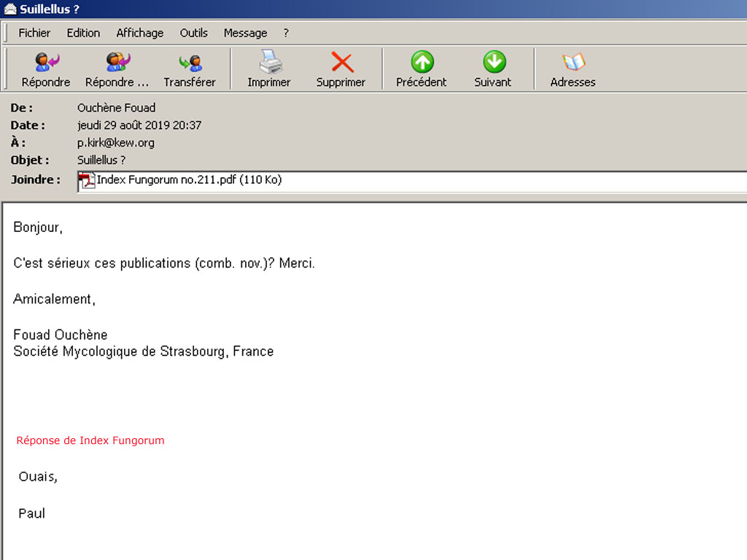Click the Répondre à tous icon
Image resolution: width=747 pixels, height=560 pixels.
[x=117, y=63]
